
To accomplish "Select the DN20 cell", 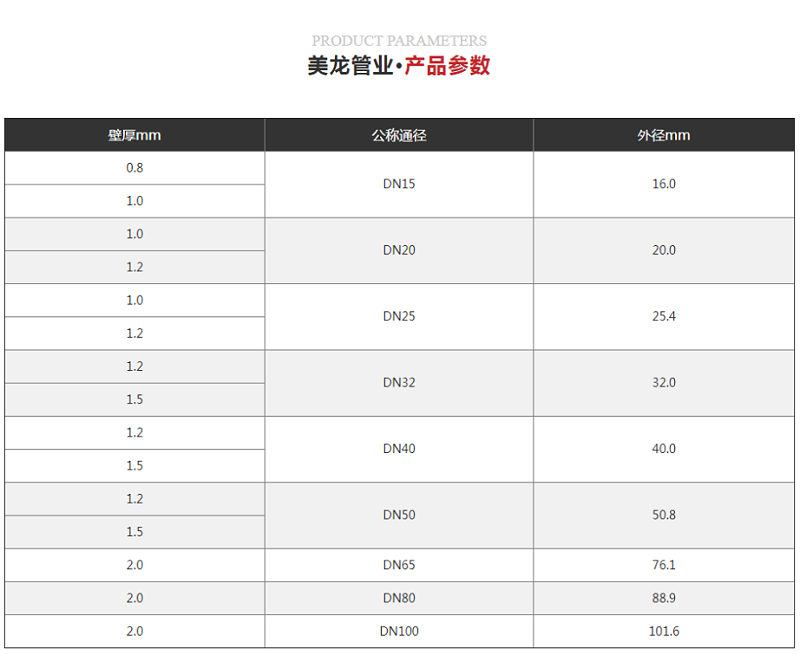I will (x=398, y=250).
